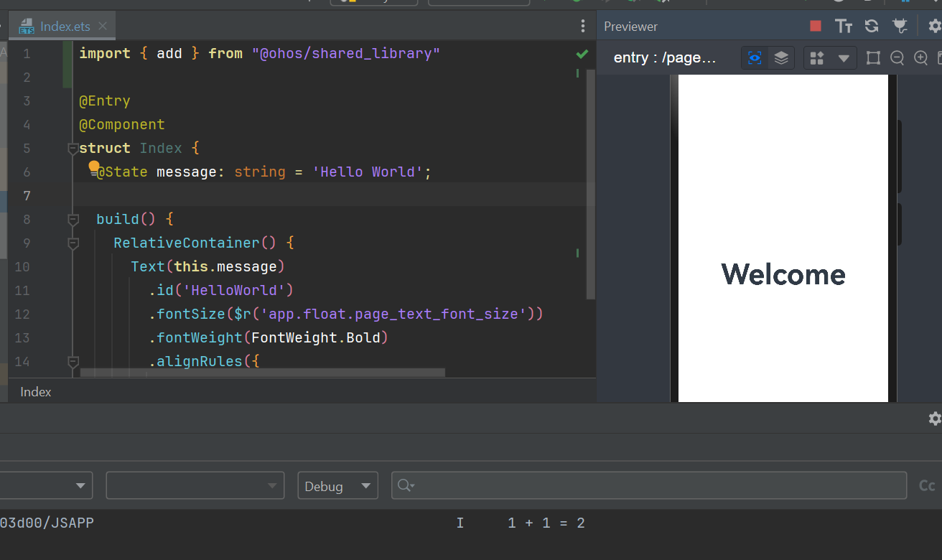942x560 pixels.
Task: Close the Index.ets tab
Action: 103,27
